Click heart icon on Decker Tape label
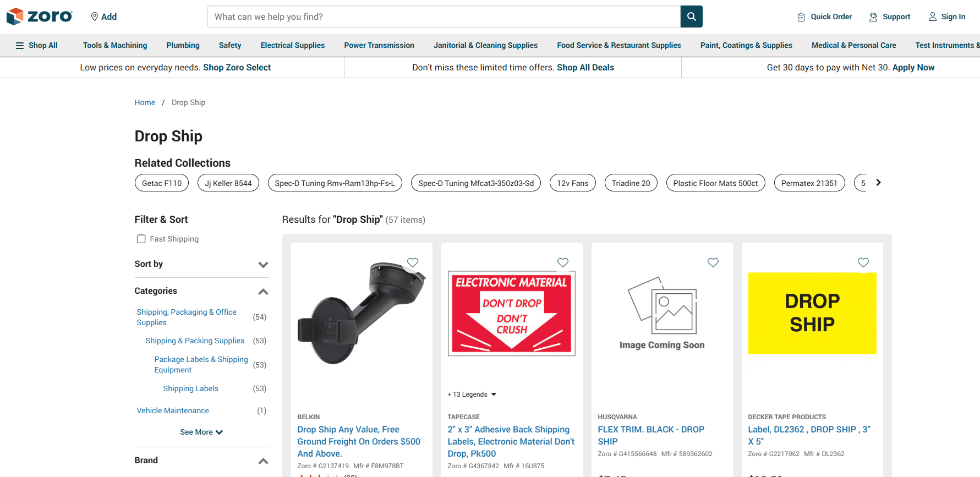 [x=863, y=262]
